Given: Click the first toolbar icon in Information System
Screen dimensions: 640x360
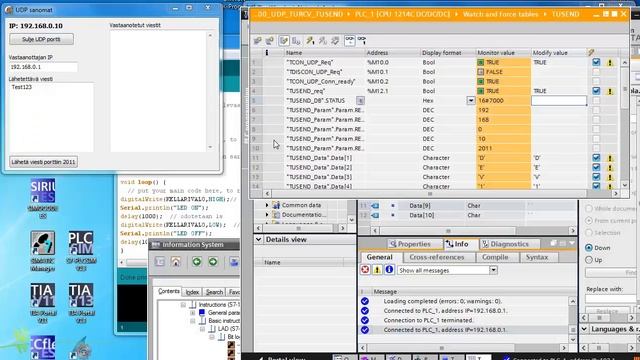Looking at the screenshot, I should click(160, 262).
